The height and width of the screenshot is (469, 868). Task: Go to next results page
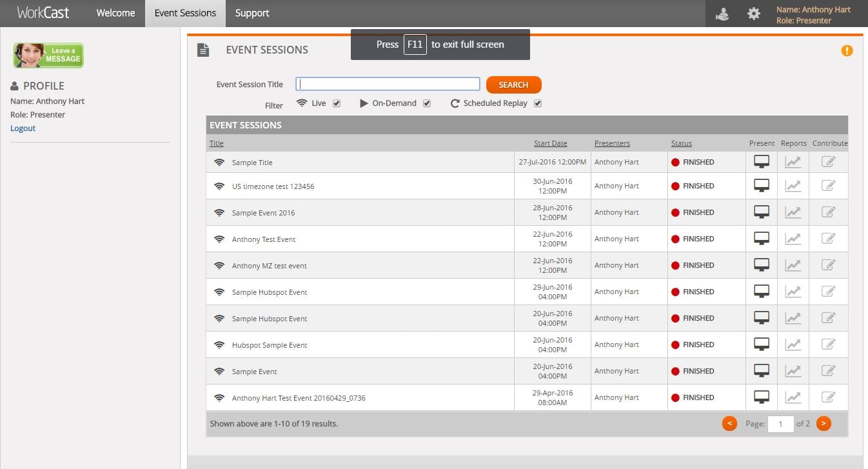(824, 424)
